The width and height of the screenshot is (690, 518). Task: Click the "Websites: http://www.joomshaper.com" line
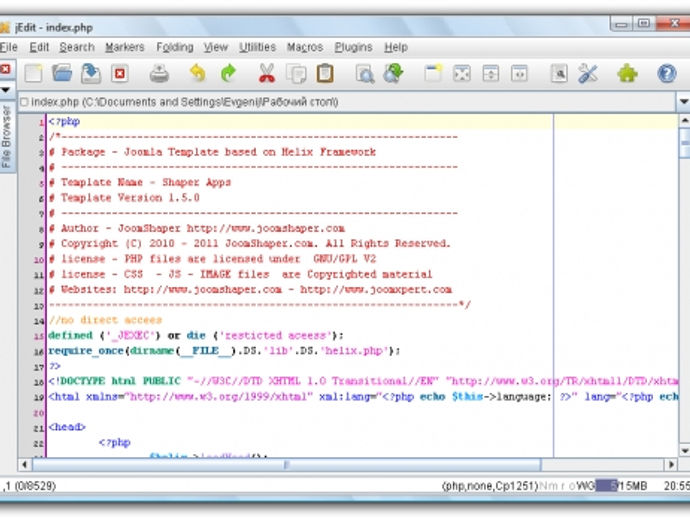tap(250, 290)
